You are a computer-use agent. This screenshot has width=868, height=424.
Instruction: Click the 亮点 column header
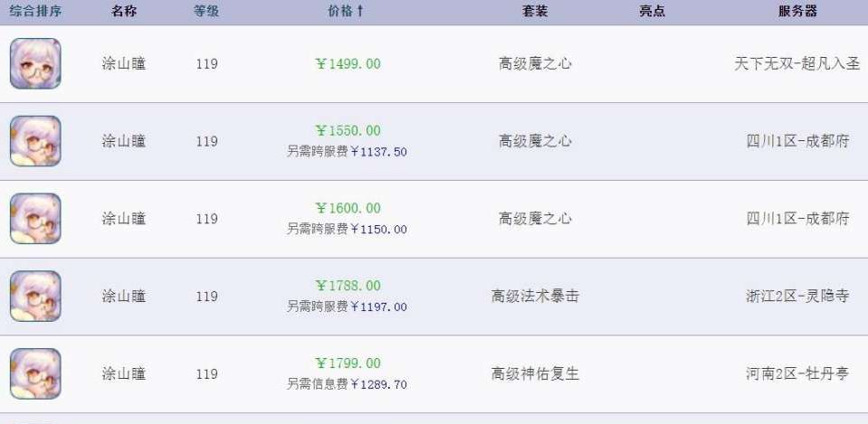pyautogui.click(x=652, y=11)
